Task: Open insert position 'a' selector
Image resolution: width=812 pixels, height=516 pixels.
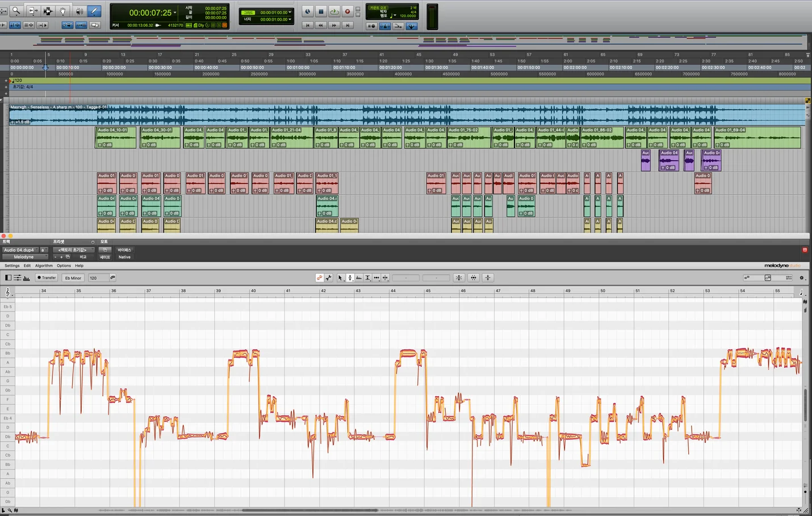Action: [x=43, y=250]
